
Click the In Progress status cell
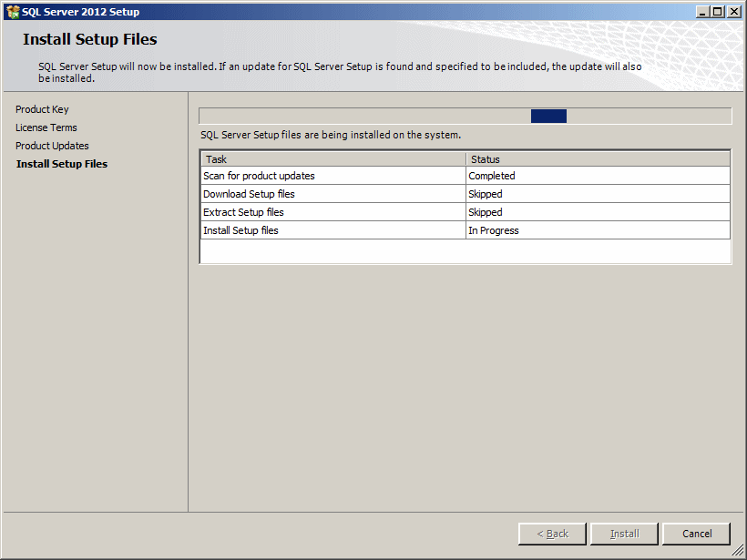(598, 230)
